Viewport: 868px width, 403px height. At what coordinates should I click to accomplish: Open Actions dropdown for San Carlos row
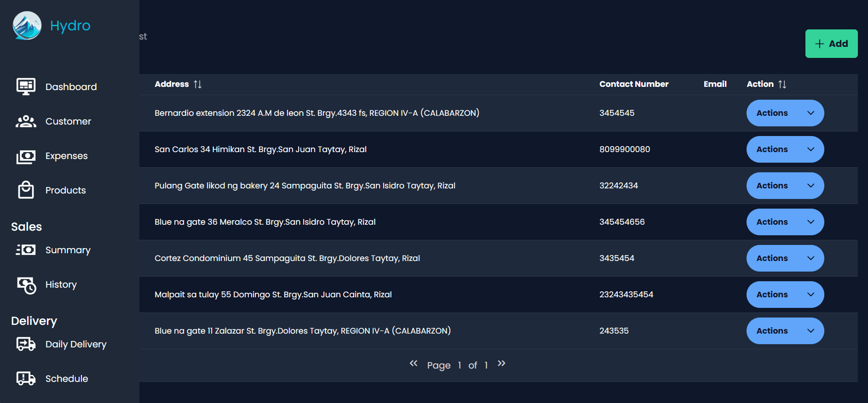tap(785, 149)
